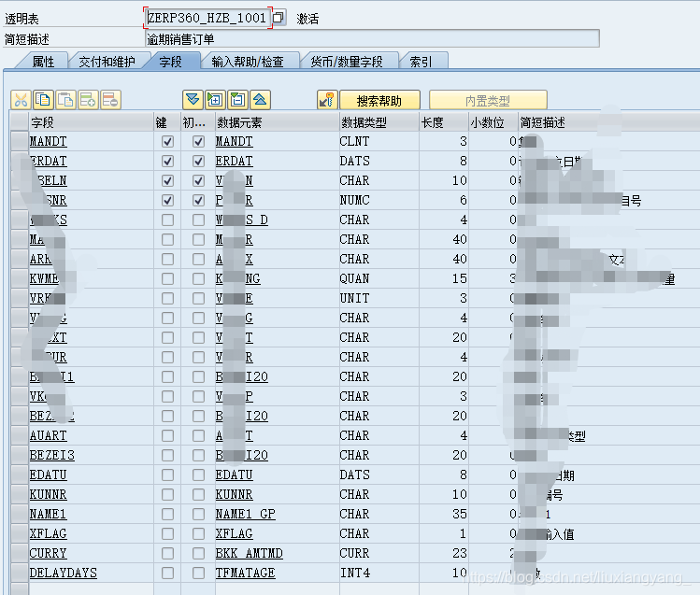Image resolution: width=700 pixels, height=595 pixels.
Task: Click the Delete row toolbar icon
Action: tap(110, 100)
